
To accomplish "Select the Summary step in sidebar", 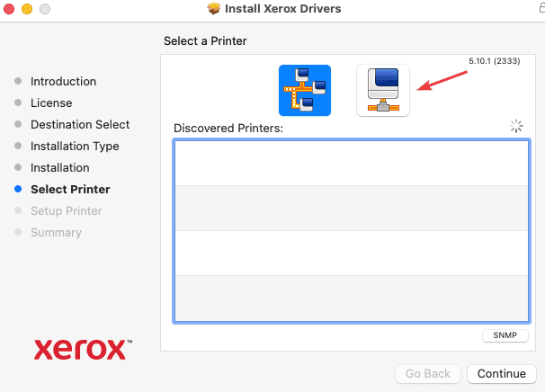I will coord(56,232).
